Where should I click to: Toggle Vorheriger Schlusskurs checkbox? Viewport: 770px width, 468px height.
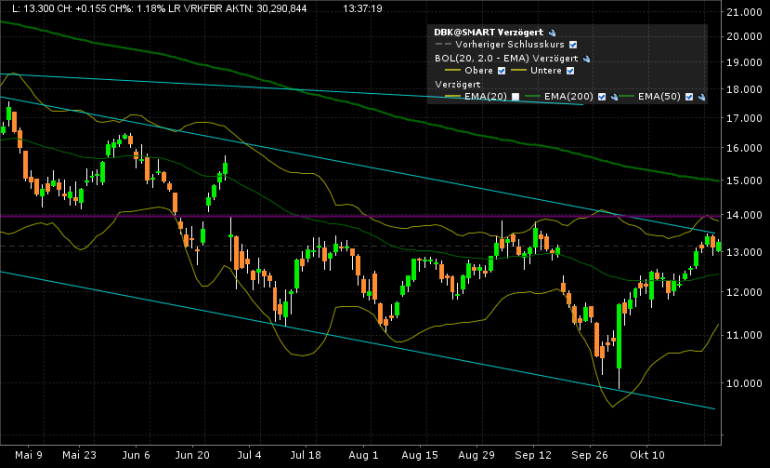point(573,45)
